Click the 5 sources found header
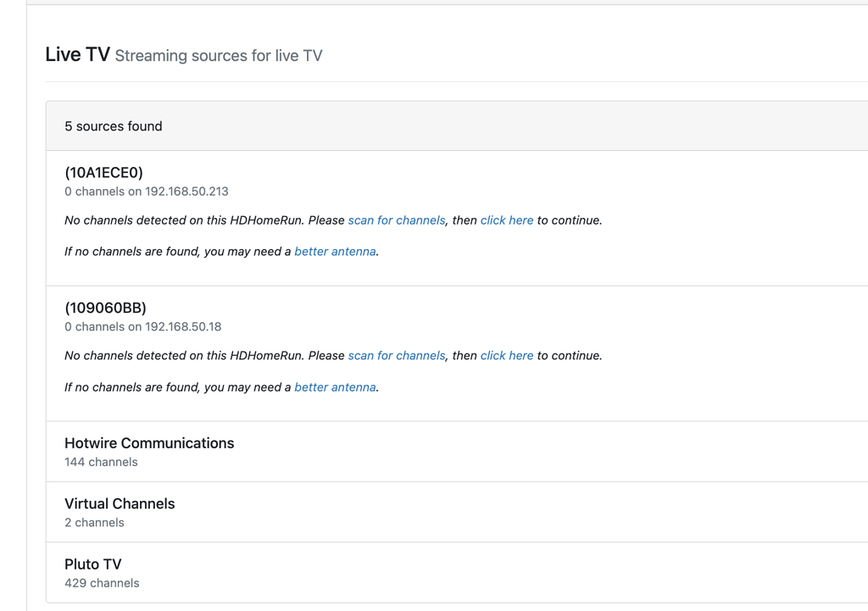This screenshot has width=868, height=611. pos(113,125)
